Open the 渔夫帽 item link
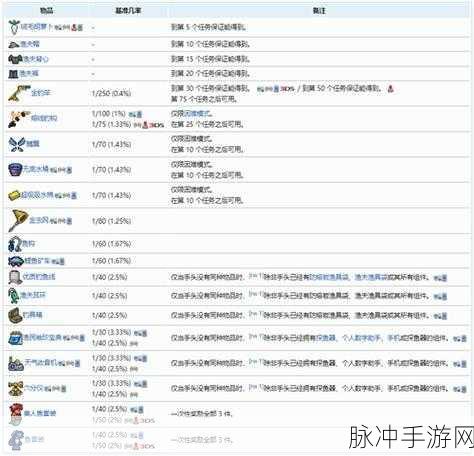Screen dimensions: 474x456 point(30,44)
